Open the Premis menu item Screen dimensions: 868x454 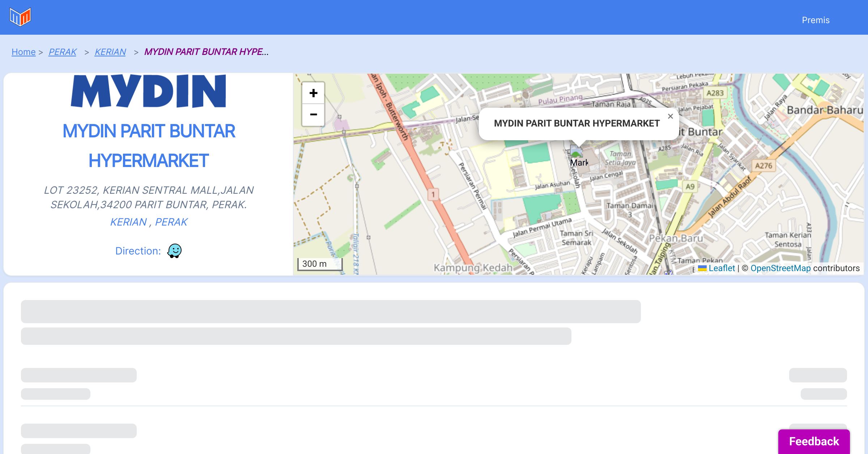click(x=816, y=20)
